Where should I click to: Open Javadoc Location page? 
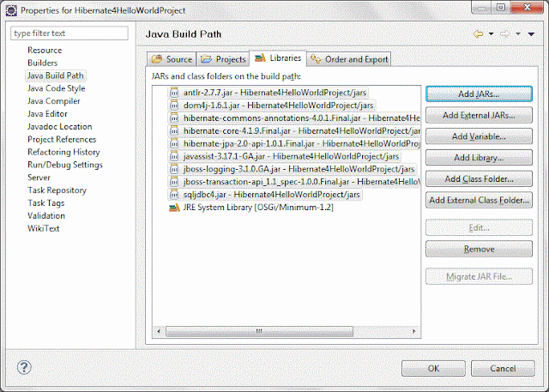[59, 126]
